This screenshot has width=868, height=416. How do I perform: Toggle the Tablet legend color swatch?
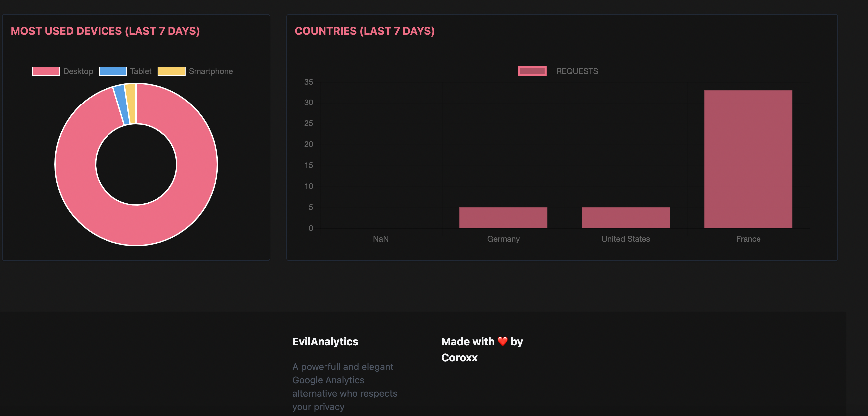coord(113,71)
